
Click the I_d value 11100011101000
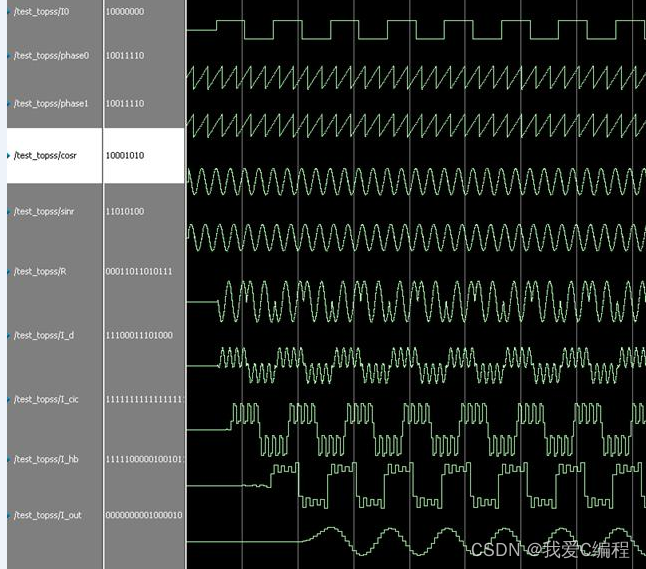tap(139, 335)
